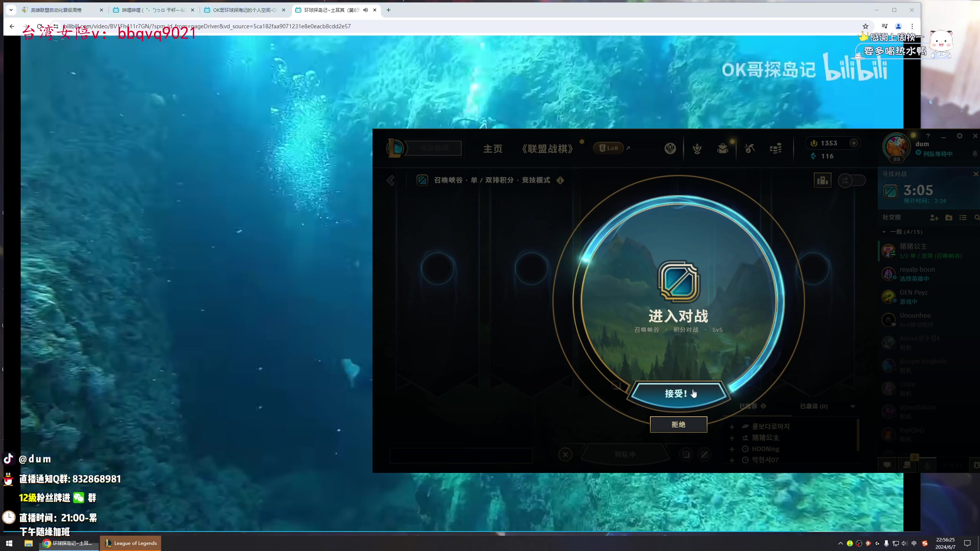Screen dimensions: 980x551
Task: Invite HOONing with its plus icon
Action: point(732,449)
